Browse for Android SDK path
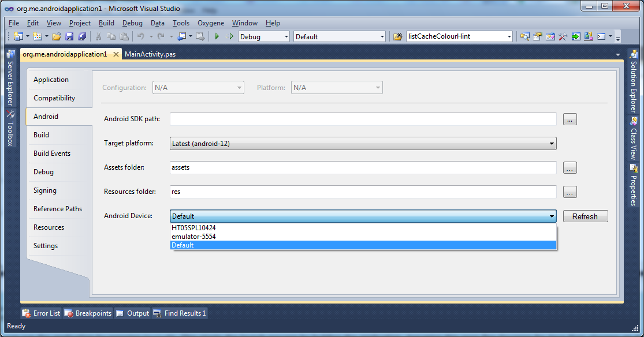Screen dimensions: 644x337 [569, 119]
